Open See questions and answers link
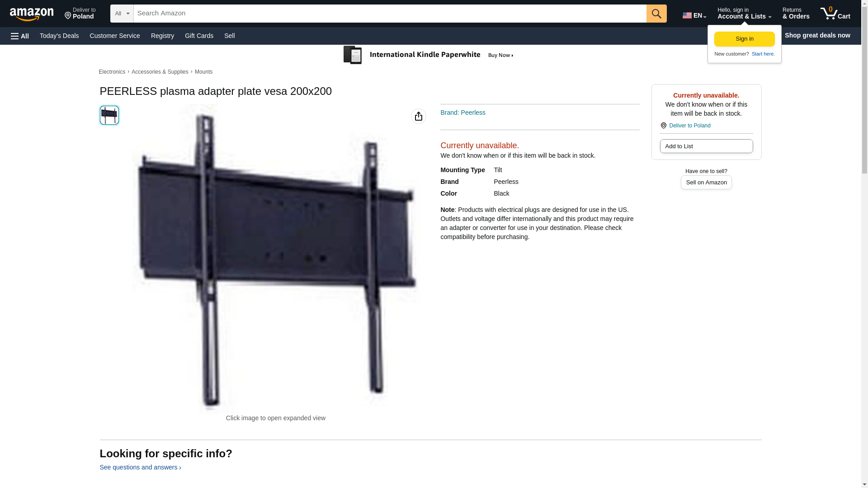 140,467
